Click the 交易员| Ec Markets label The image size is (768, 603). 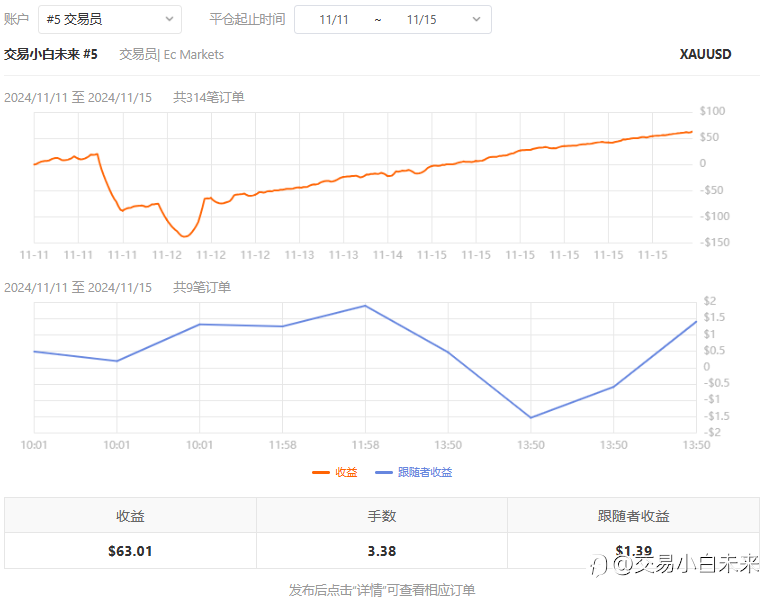pos(171,54)
